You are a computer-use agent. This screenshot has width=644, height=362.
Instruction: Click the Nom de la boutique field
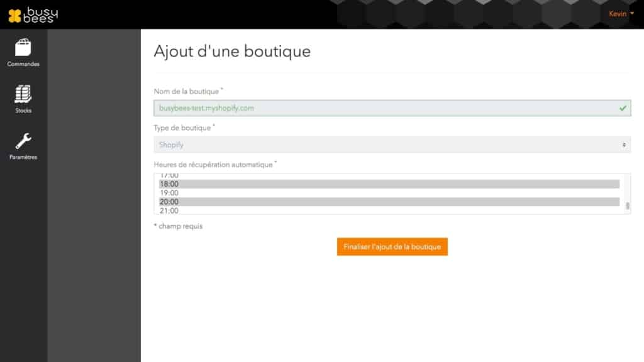(392, 108)
